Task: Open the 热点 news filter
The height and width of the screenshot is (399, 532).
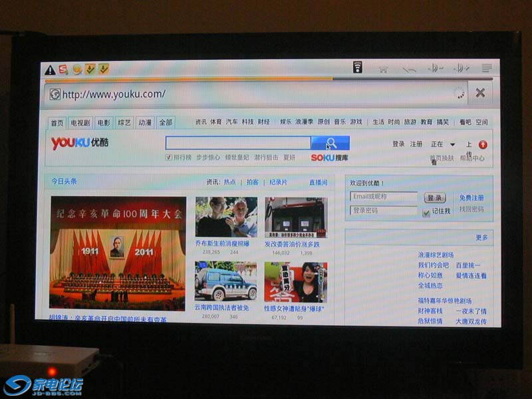Action: click(x=229, y=182)
